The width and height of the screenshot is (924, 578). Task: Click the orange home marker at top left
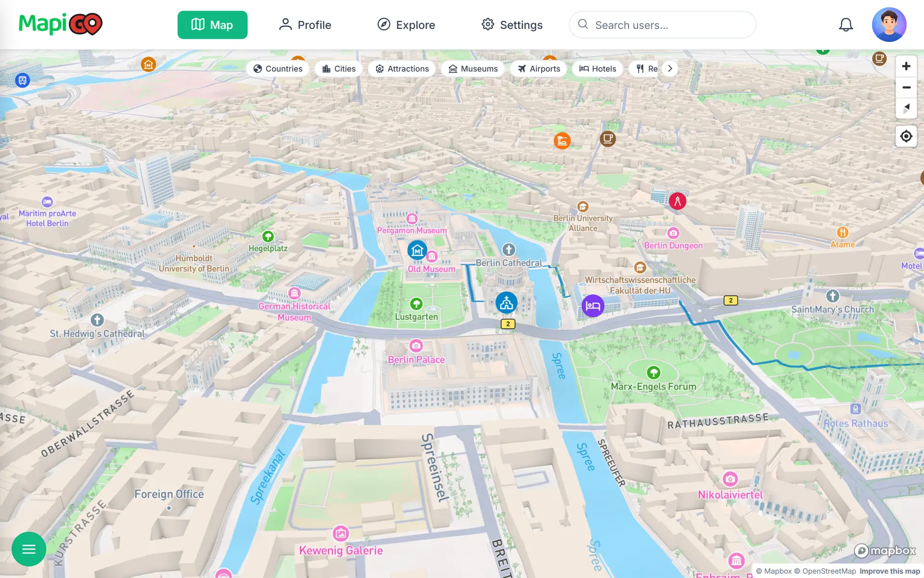point(148,64)
